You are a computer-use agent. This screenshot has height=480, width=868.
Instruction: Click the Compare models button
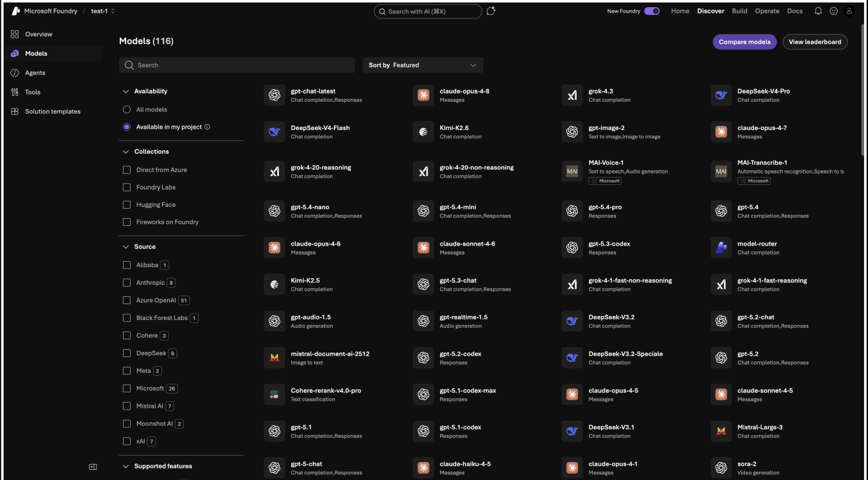[744, 42]
